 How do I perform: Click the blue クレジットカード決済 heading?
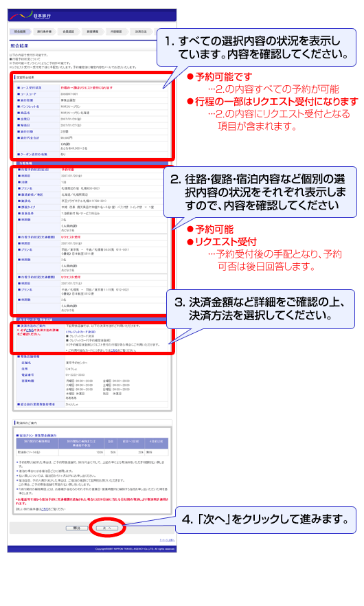click(80, 332)
